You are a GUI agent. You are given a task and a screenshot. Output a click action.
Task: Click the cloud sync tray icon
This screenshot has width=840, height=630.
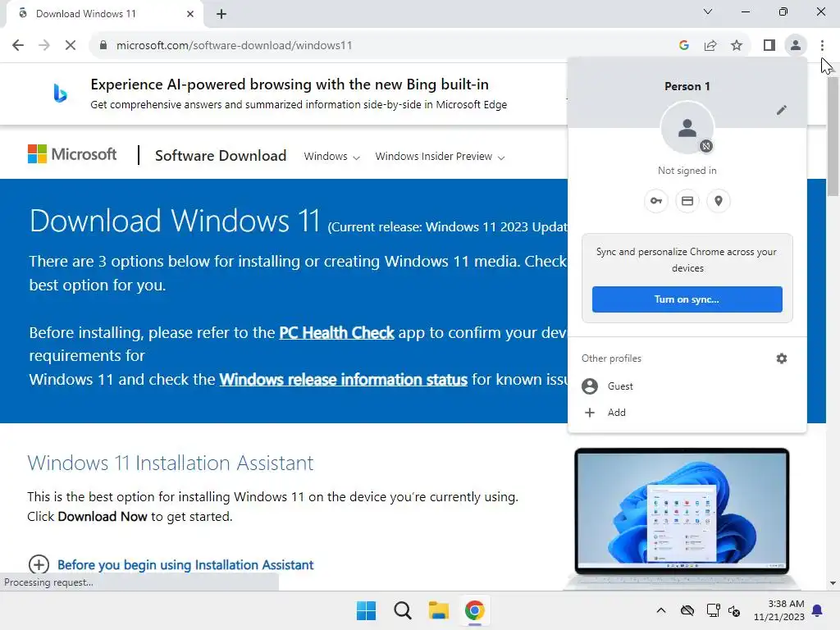pyautogui.click(x=687, y=610)
